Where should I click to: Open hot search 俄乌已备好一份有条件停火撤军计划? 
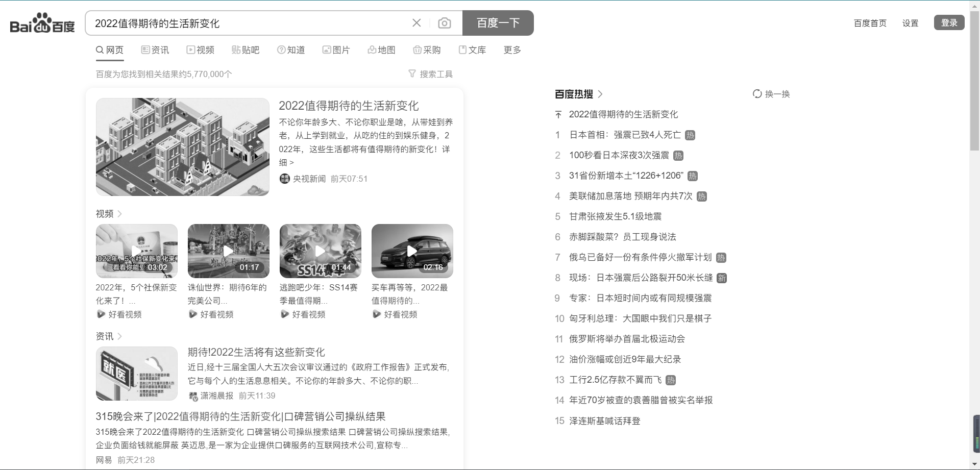(641, 257)
